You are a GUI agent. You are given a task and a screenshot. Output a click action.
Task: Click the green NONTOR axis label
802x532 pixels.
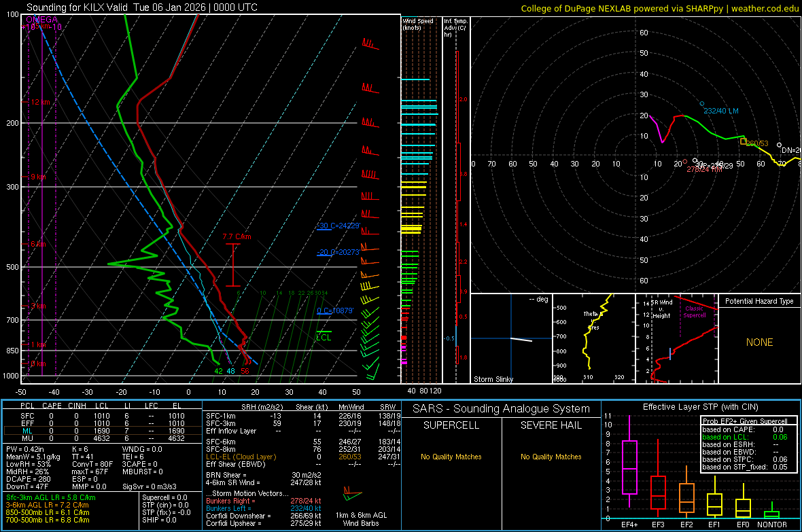(772, 525)
